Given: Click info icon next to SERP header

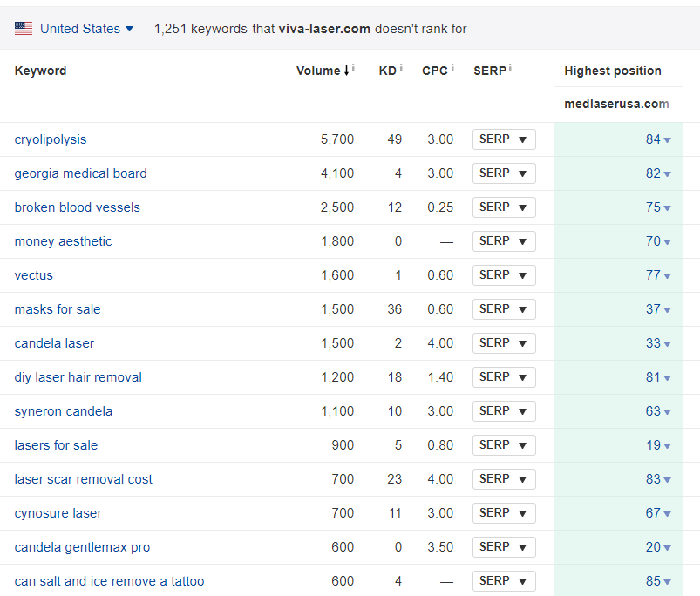Looking at the screenshot, I should pos(510,69).
